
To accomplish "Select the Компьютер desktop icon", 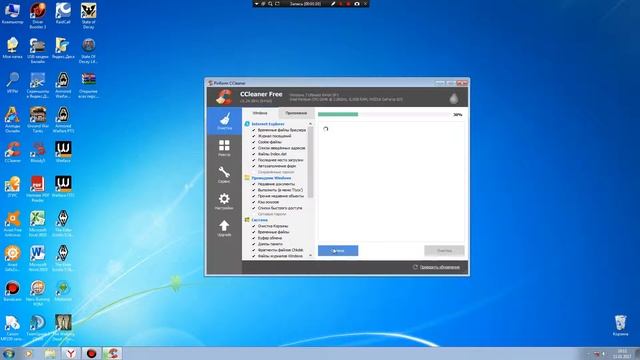I will 12,13.
